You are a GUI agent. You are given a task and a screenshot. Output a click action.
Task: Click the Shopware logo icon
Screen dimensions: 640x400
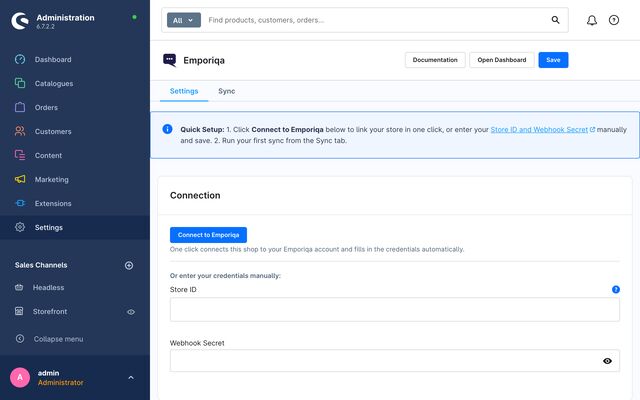click(x=20, y=21)
